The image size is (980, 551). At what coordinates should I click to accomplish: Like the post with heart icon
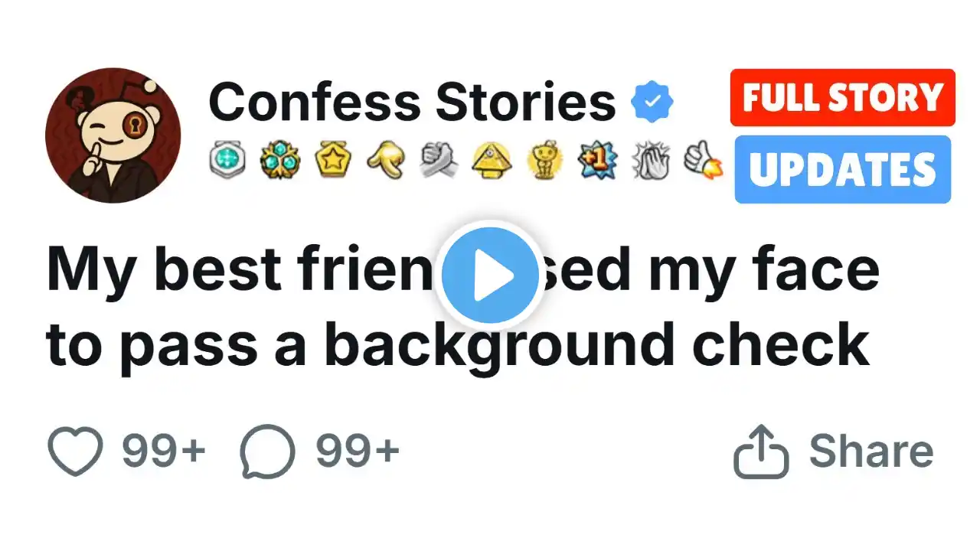pyautogui.click(x=75, y=452)
